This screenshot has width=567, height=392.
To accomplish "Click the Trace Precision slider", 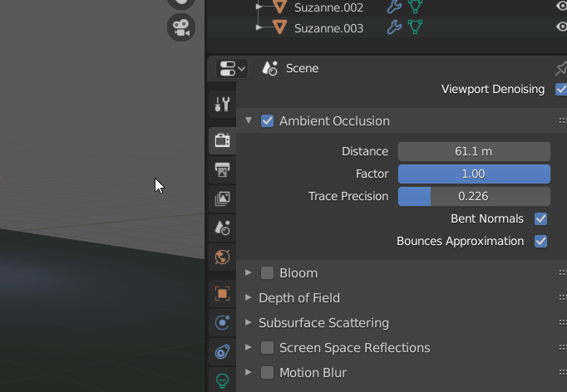I will click(474, 196).
